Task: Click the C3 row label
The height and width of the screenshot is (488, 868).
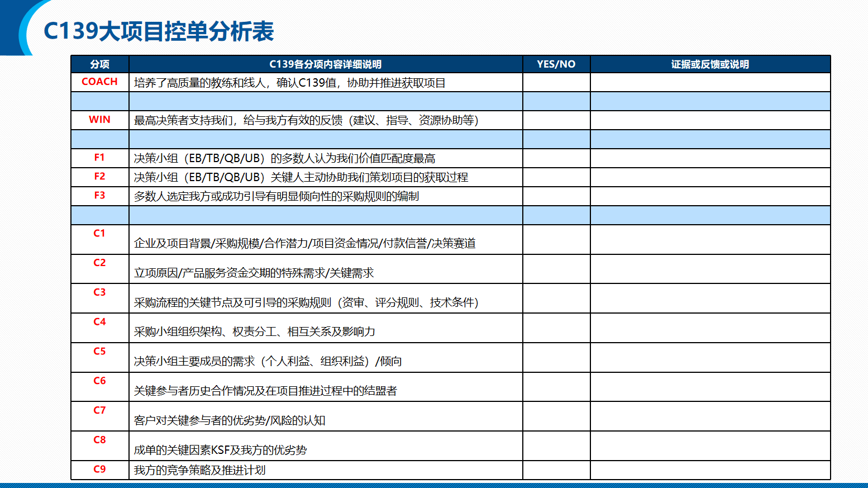Action: point(100,292)
